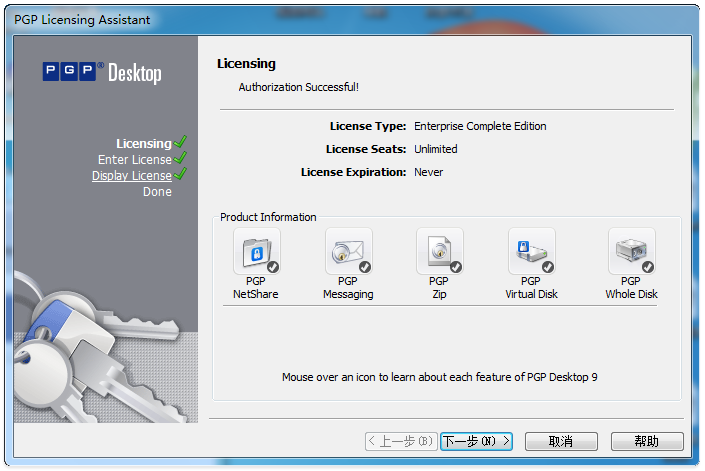Click the Unlimited license seats value
Image resolution: width=705 pixels, height=471 pixels.
(x=436, y=149)
